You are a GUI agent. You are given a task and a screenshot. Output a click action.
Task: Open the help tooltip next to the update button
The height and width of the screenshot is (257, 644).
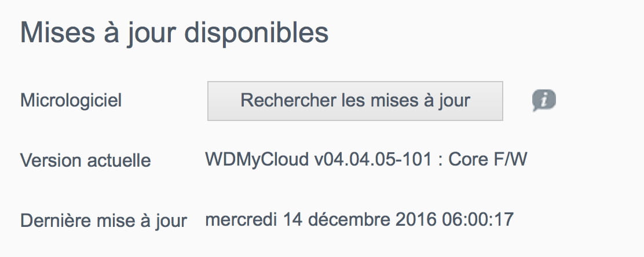(x=544, y=101)
